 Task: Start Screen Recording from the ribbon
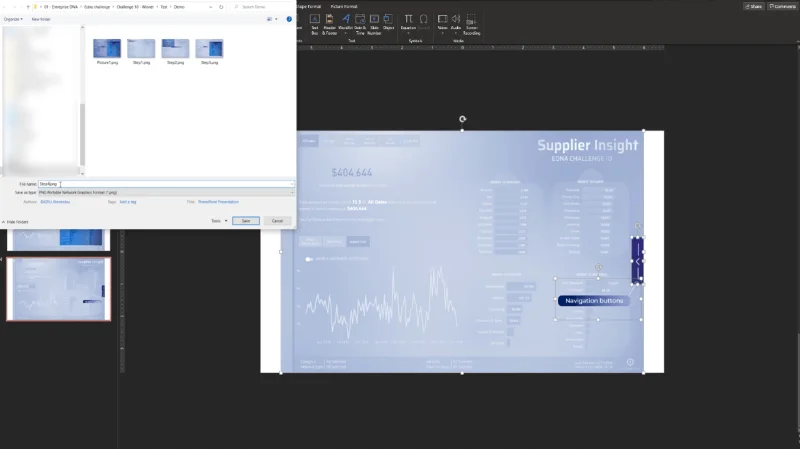tap(471, 24)
